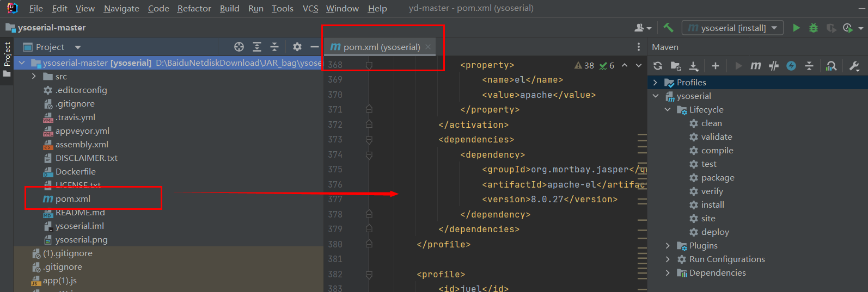Click the Maven analyze dependencies icon
Screen dimensions: 868x292
click(832, 66)
